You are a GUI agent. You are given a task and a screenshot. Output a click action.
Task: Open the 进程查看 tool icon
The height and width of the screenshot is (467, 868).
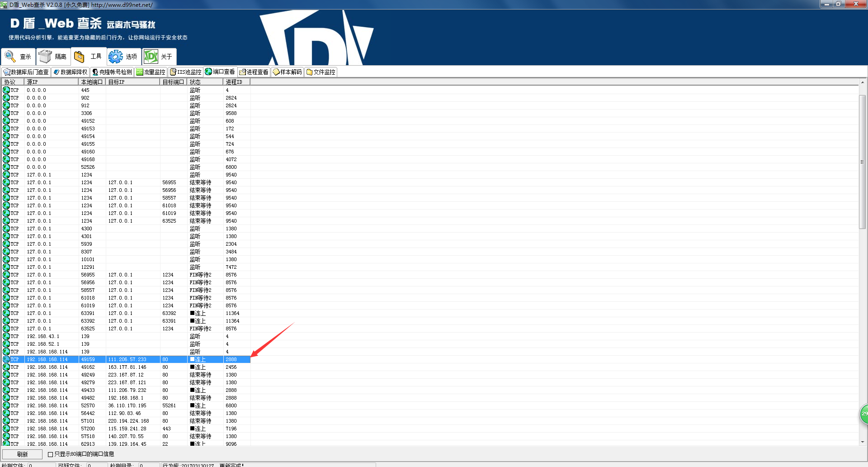click(x=243, y=72)
